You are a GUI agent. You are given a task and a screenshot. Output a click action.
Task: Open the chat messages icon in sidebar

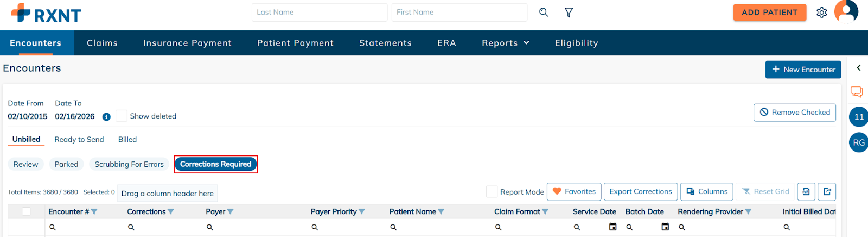point(857,91)
